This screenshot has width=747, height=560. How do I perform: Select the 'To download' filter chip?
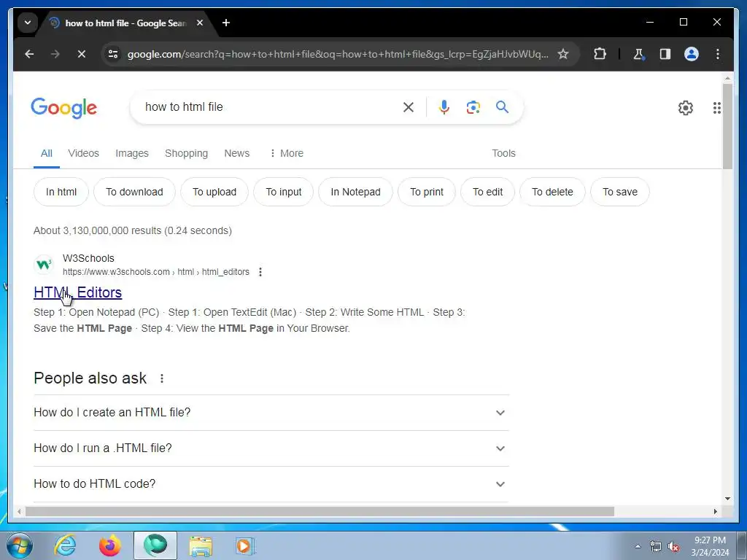click(134, 192)
